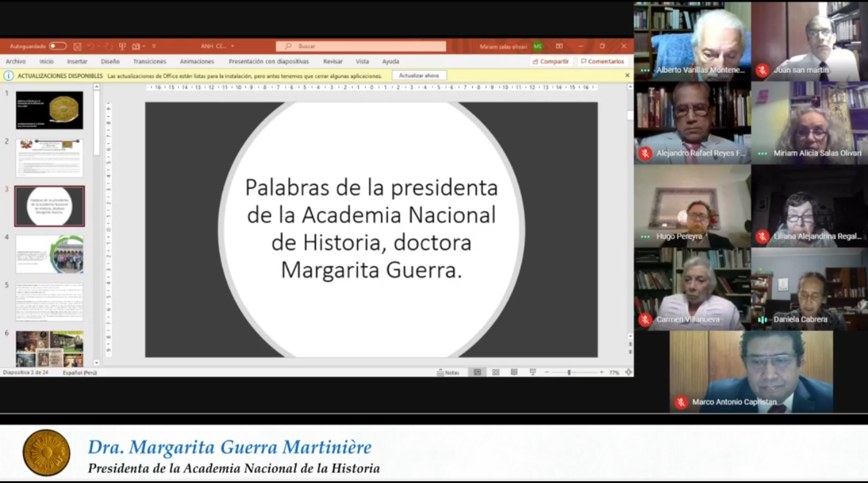The height and width of the screenshot is (483, 868).
Task: Open Slide Sorter view in status bar
Action: pos(495,373)
